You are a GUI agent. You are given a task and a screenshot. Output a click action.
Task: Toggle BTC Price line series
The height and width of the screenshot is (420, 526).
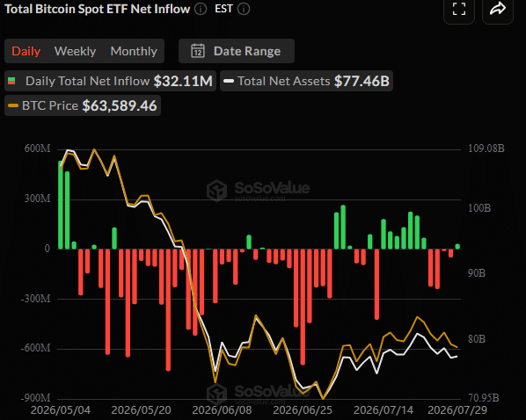click(x=83, y=105)
